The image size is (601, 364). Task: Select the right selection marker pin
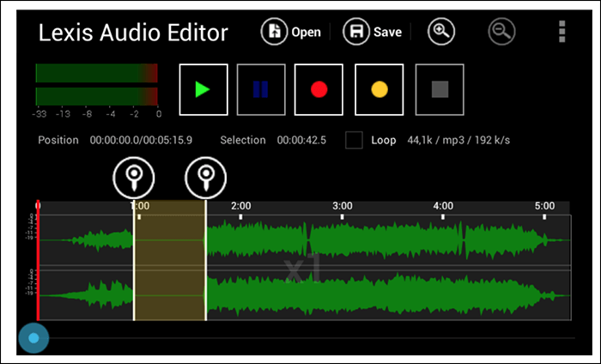point(206,178)
